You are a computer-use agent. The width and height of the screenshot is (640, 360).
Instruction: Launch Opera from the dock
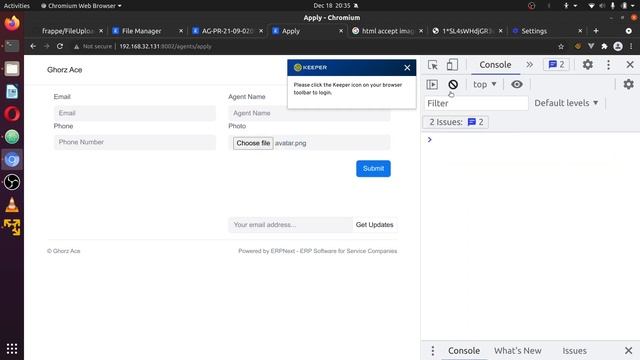[12, 114]
